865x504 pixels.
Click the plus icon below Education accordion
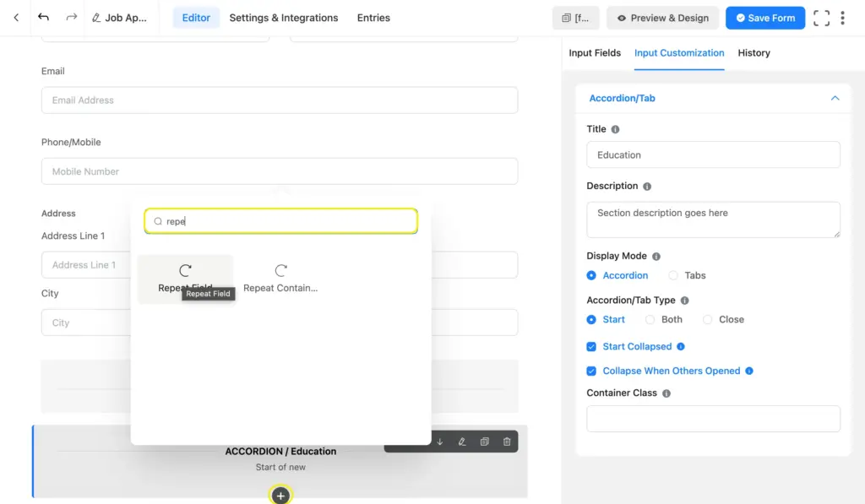click(280, 496)
